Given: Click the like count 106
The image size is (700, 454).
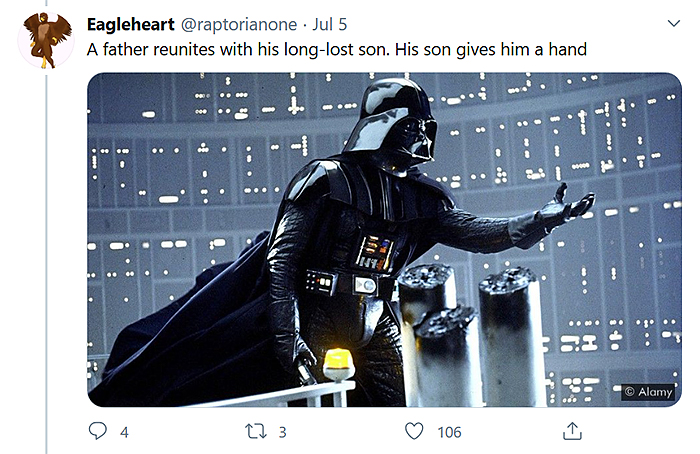Looking at the screenshot, I should coord(449,432).
